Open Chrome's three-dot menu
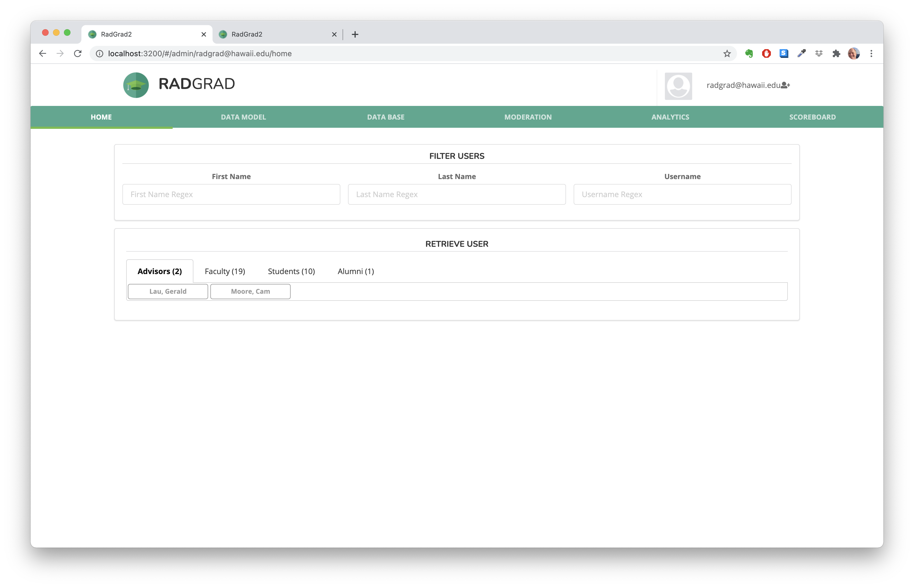This screenshot has height=588, width=914. coord(871,54)
